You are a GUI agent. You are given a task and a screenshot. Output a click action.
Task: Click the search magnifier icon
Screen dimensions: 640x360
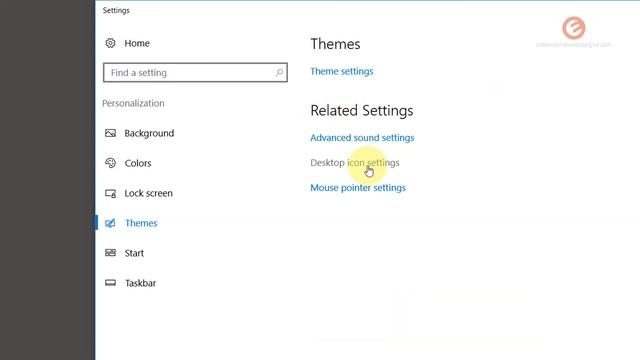coord(279,73)
